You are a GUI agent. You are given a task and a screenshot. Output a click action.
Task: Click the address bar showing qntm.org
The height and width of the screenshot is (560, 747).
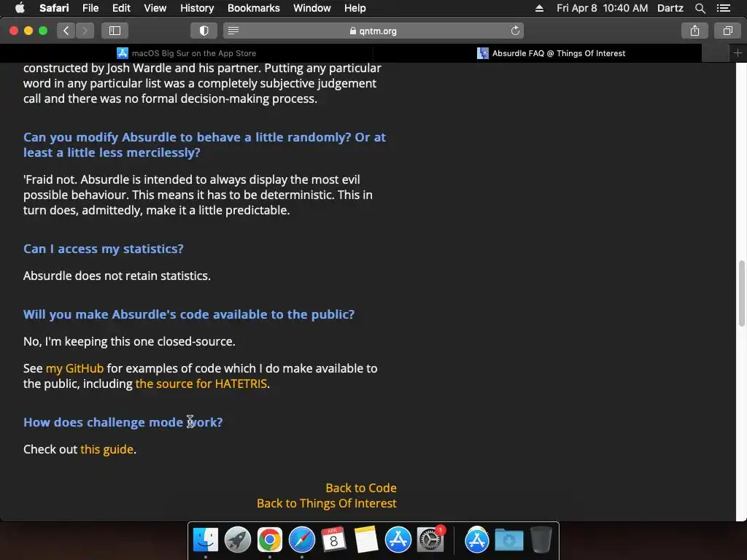click(373, 31)
